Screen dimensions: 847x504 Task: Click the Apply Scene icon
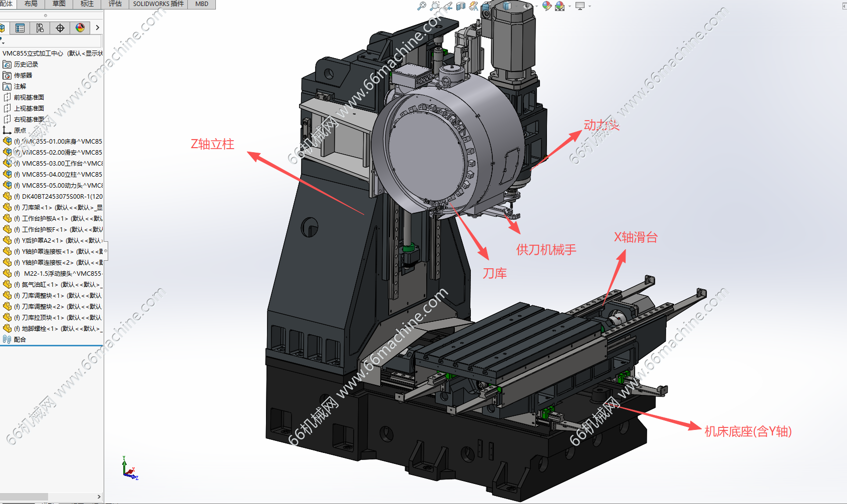(560, 6)
